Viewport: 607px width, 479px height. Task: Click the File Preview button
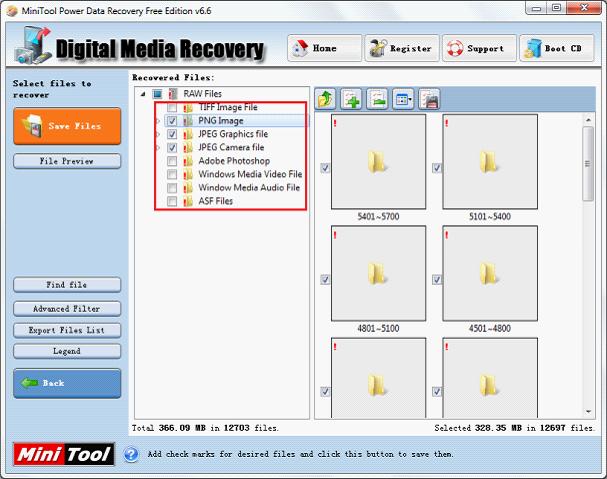coord(67,161)
